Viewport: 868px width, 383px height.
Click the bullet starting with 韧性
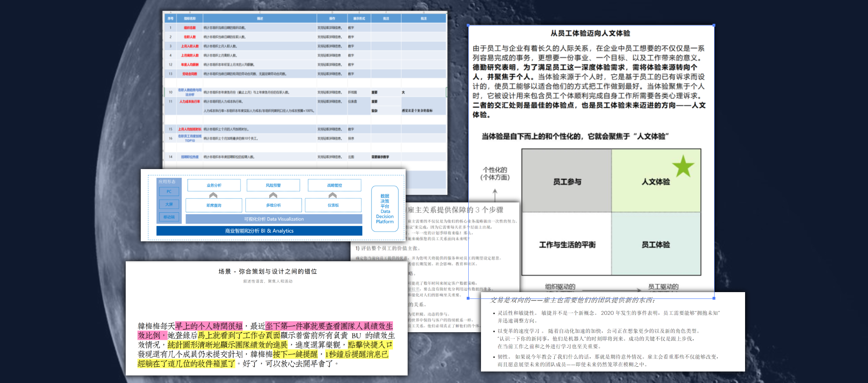(608, 360)
